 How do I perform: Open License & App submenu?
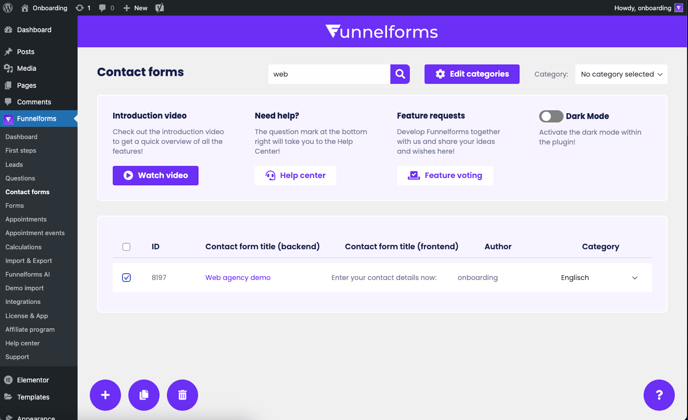26,316
